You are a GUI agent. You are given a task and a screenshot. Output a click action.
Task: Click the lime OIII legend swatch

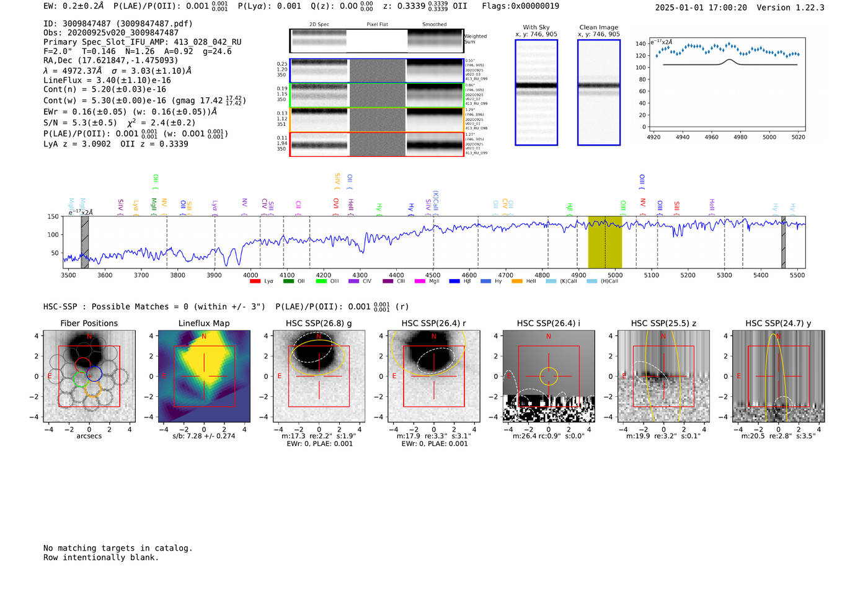(321, 282)
